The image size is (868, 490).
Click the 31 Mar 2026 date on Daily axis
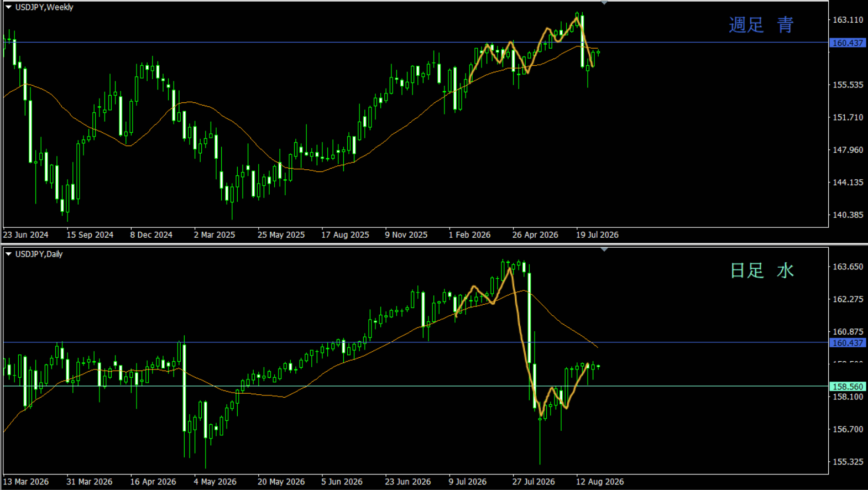pyautogui.click(x=89, y=482)
